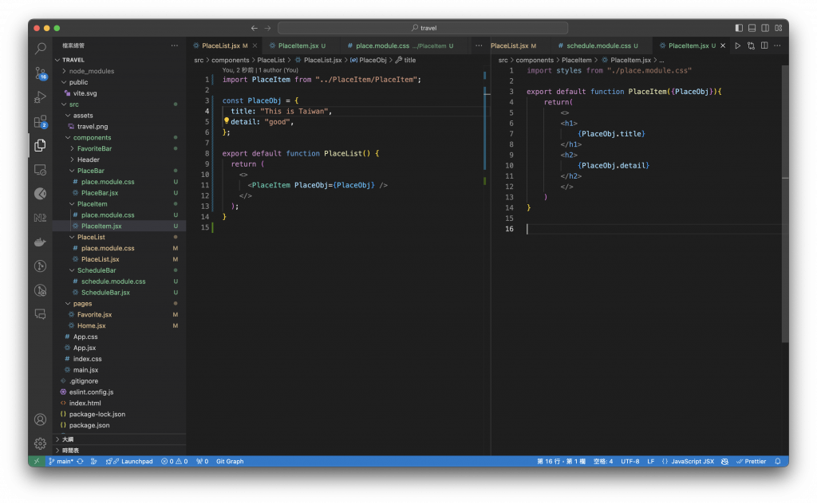The image size is (817, 504).
Task: Click the sync changes icon in status bar
Action: (x=81, y=461)
